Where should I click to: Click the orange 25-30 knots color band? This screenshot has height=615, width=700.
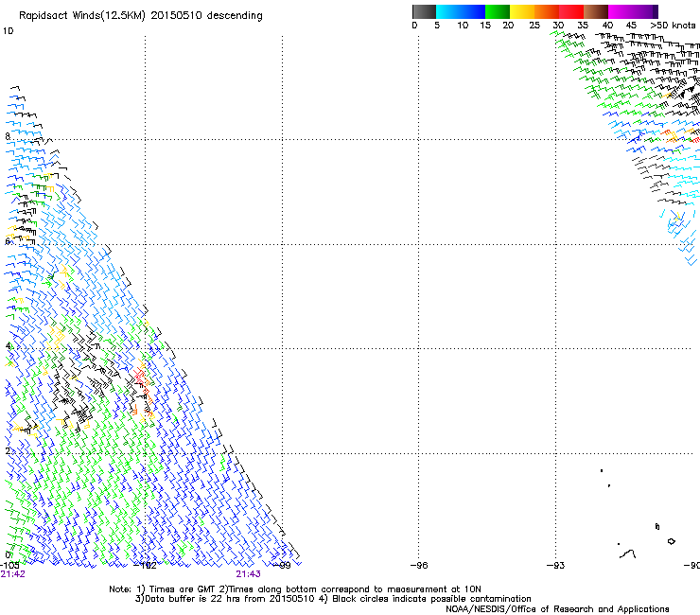tap(547, 11)
